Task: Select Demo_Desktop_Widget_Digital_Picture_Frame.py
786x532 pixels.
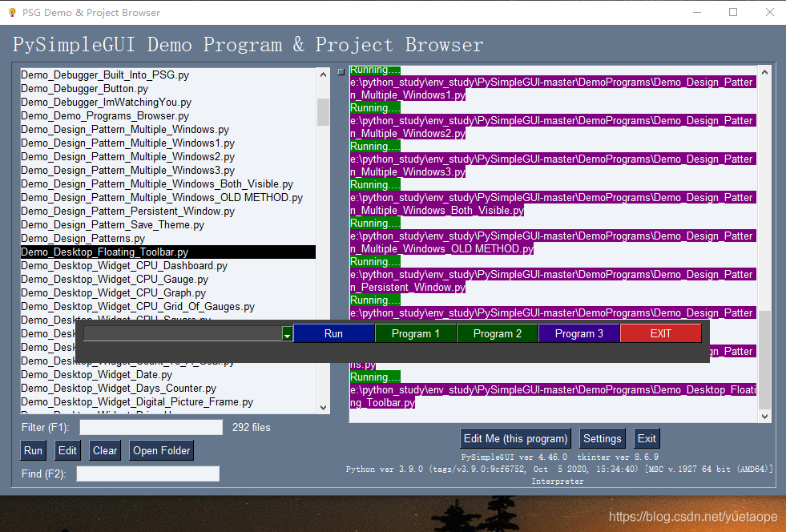Action: 168,401
